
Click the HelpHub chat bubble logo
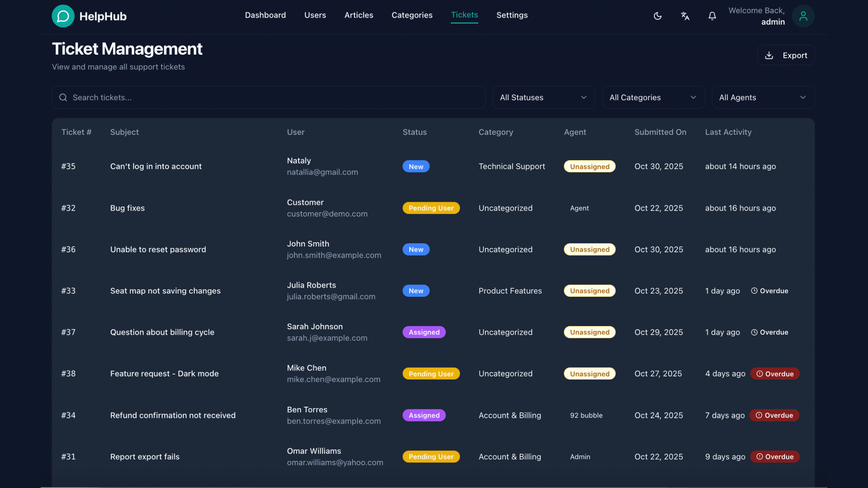tap(63, 16)
